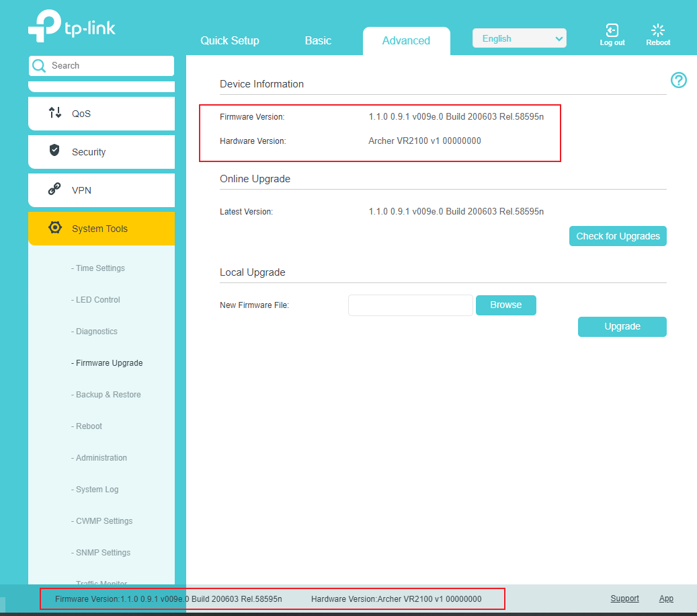
Task: Open Backup & Restore submenu item
Action: coord(106,395)
